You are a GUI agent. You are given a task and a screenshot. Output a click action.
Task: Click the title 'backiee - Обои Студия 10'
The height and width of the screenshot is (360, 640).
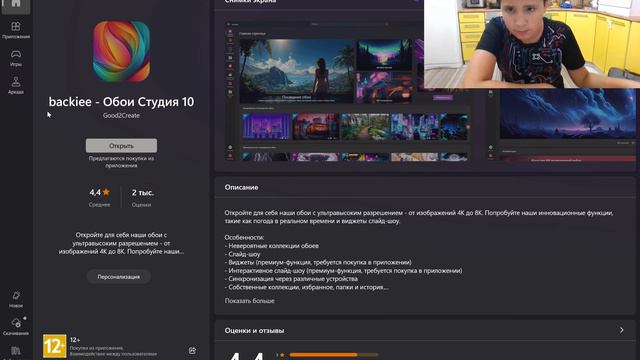pos(121,102)
